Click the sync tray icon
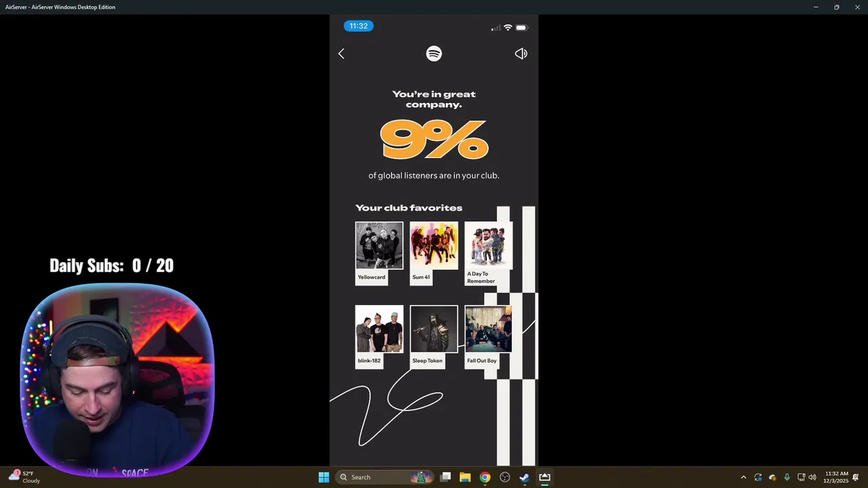Screen dimensions: 868x488 pyautogui.click(x=758, y=477)
